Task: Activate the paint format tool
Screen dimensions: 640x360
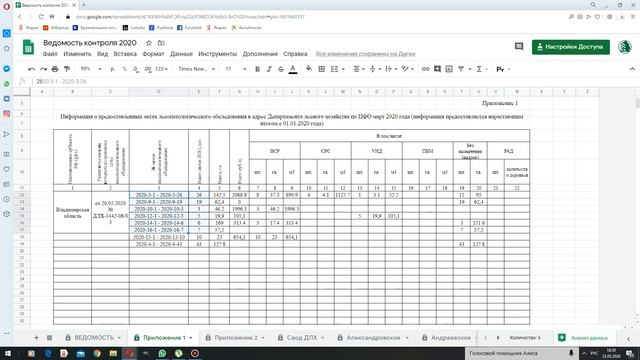Action: tap(67, 69)
